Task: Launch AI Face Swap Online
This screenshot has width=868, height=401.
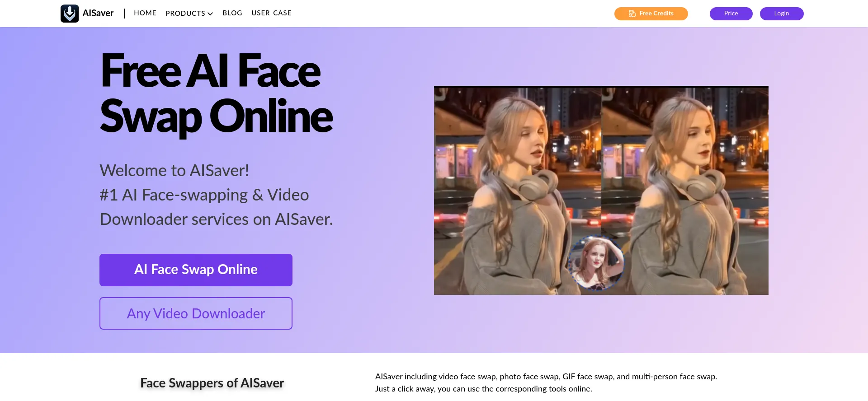Action: point(196,270)
